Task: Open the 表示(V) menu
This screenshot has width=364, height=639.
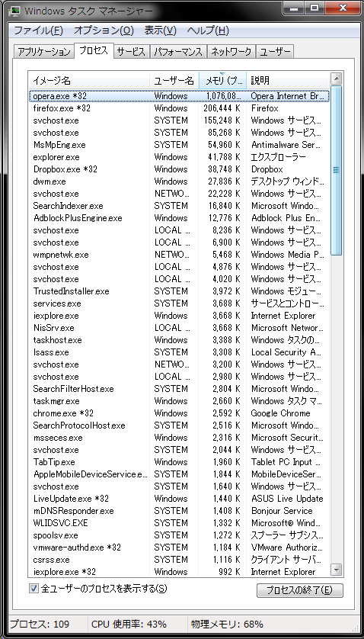Action: point(161,31)
